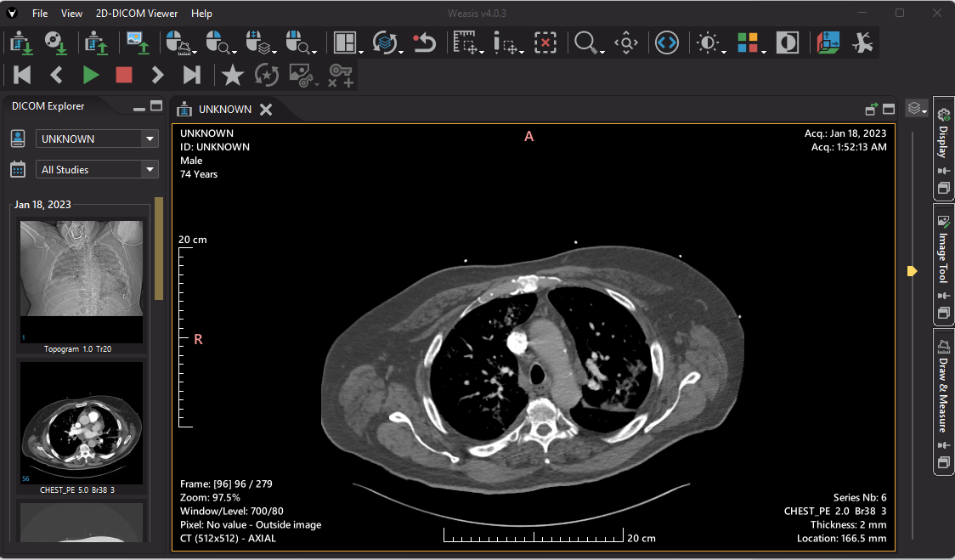The height and width of the screenshot is (560, 955).
Task: Maximize the viewer panel
Action: pos(889,109)
